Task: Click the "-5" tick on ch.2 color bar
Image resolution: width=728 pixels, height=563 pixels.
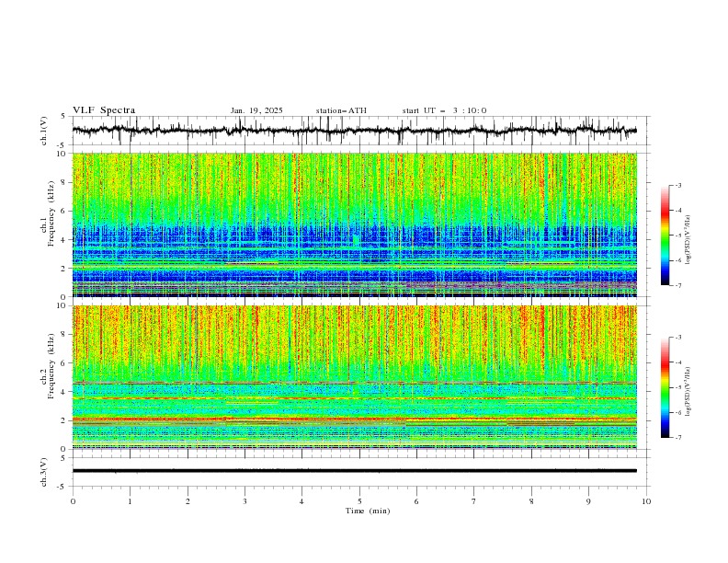Action: pos(677,387)
